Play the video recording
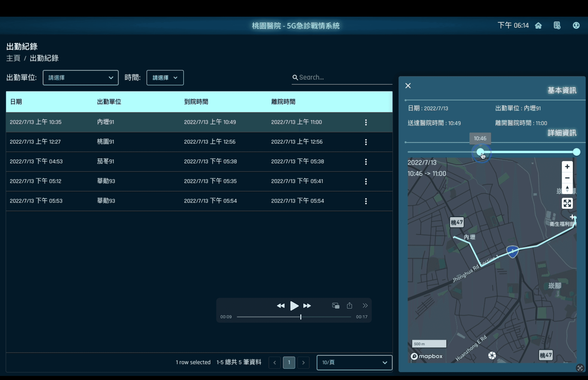The width and height of the screenshot is (588, 380). [294, 306]
